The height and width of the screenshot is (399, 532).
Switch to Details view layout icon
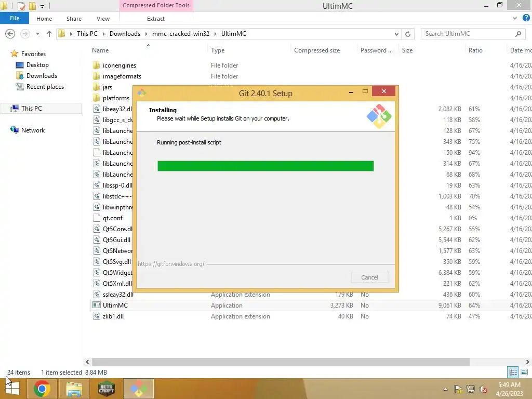click(513, 372)
